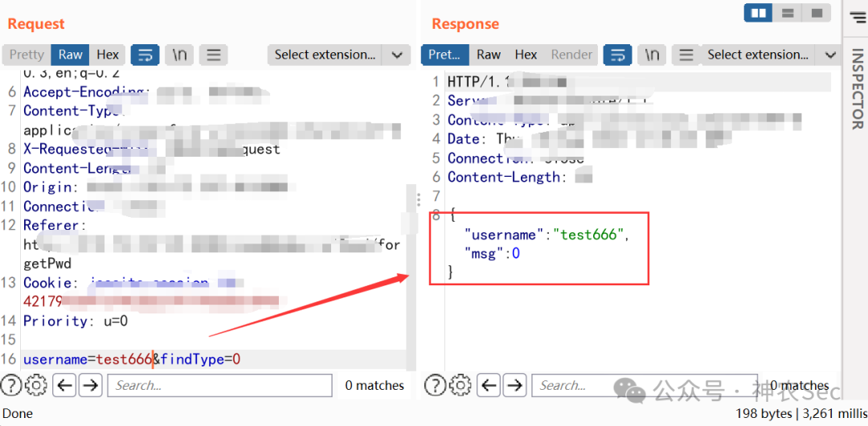Focus the Request search field

point(219,385)
